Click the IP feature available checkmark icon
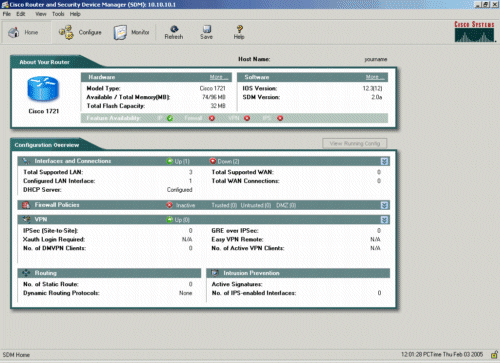This screenshot has width=500, height=363. click(x=170, y=118)
